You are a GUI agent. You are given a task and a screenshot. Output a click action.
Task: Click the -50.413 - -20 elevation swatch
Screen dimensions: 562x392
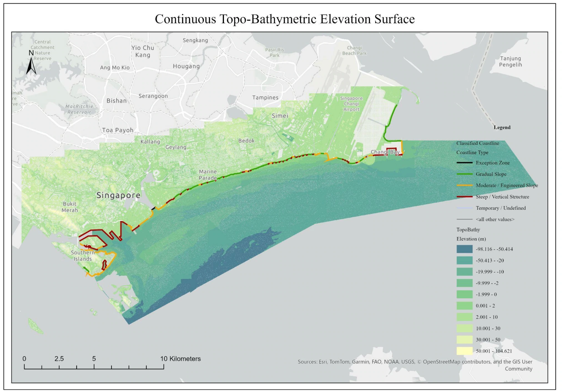pyautogui.click(x=465, y=260)
